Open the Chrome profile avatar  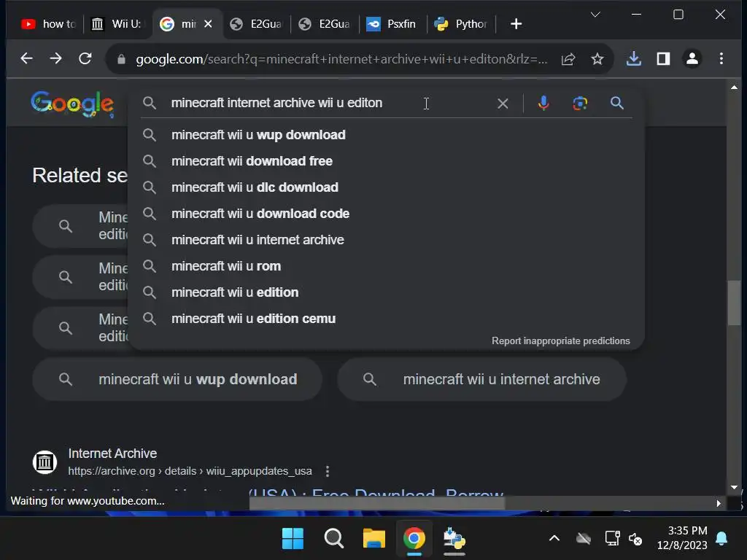692,58
